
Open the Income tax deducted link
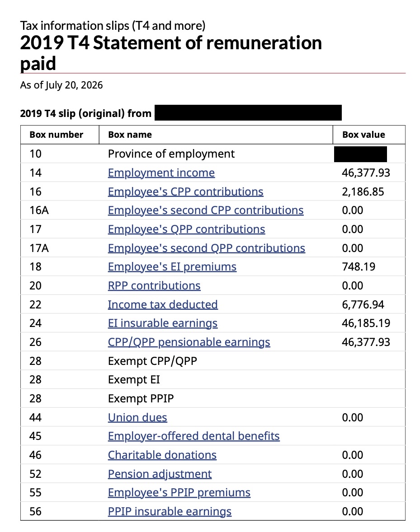(x=163, y=305)
